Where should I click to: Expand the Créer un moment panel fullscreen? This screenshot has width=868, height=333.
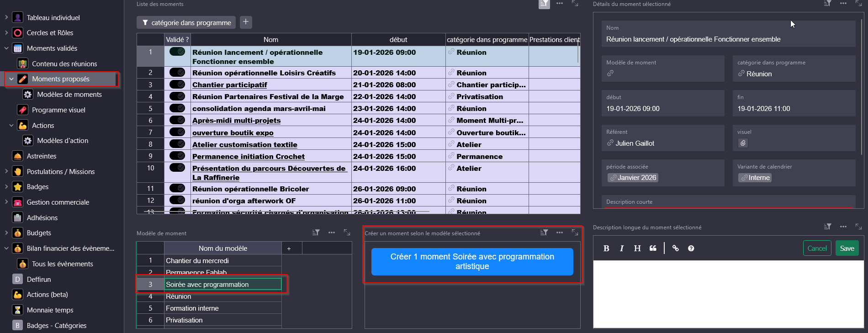tap(575, 233)
